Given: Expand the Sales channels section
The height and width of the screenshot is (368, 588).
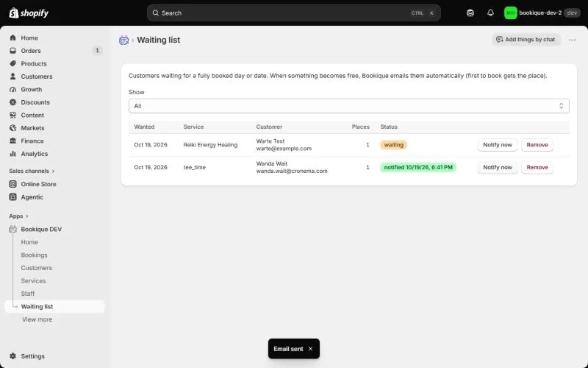Looking at the screenshot, I should (x=32, y=171).
